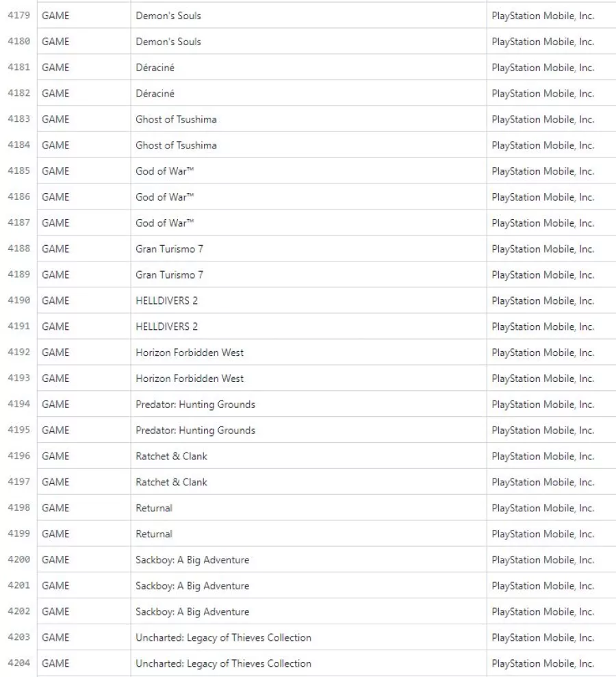This screenshot has height=677, width=616.
Task: Select PlayStation Mobile, Inc. in row 4192
Action: [543, 353]
